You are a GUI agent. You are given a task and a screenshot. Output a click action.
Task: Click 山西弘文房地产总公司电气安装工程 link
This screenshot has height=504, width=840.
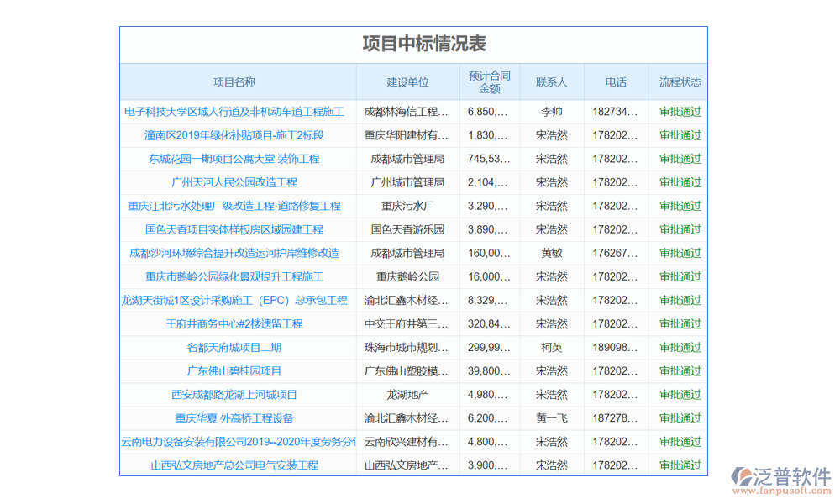tap(234, 465)
